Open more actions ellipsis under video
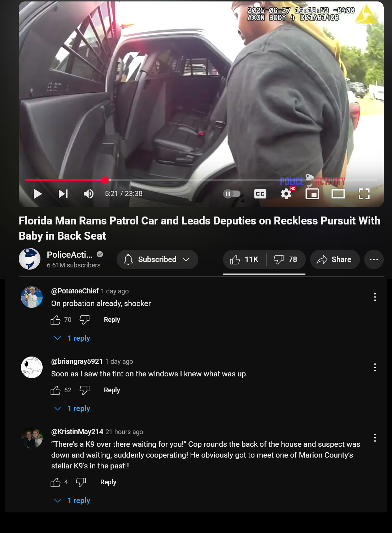Viewport: 392px width, 533px height. [x=374, y=259]
